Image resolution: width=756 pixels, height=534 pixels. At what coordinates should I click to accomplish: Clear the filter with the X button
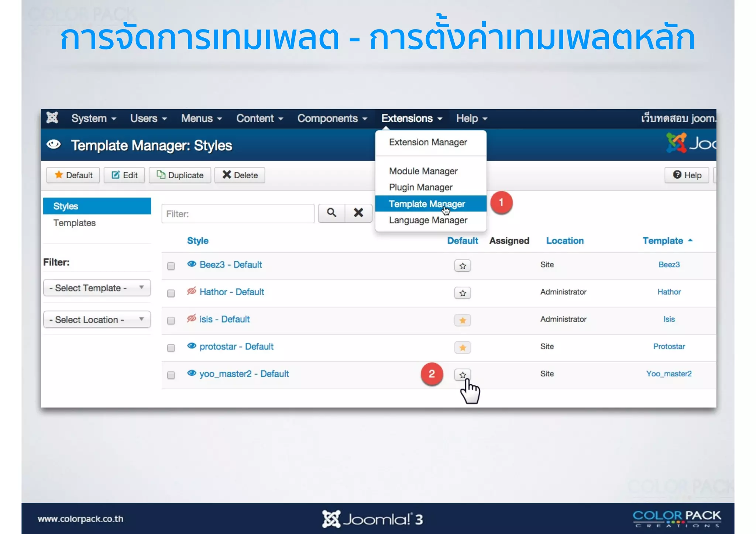click(358, 213)
